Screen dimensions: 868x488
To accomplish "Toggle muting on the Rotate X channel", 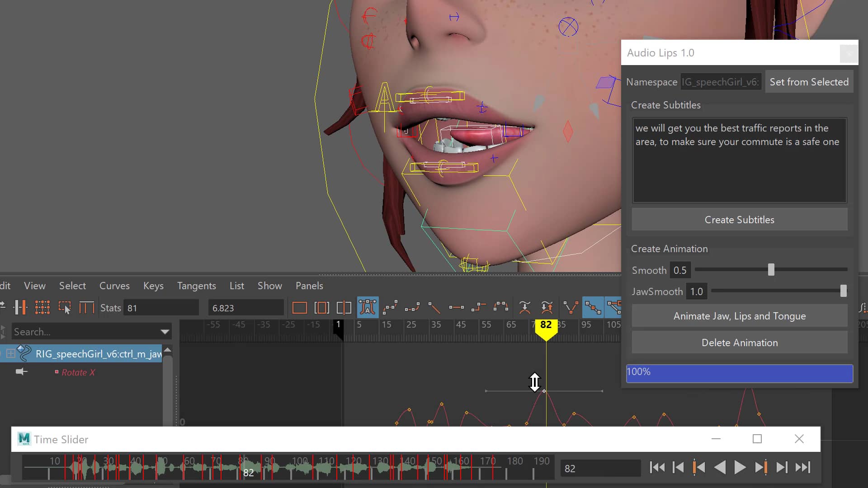I will pyautogui.click(x=21, y=372).
